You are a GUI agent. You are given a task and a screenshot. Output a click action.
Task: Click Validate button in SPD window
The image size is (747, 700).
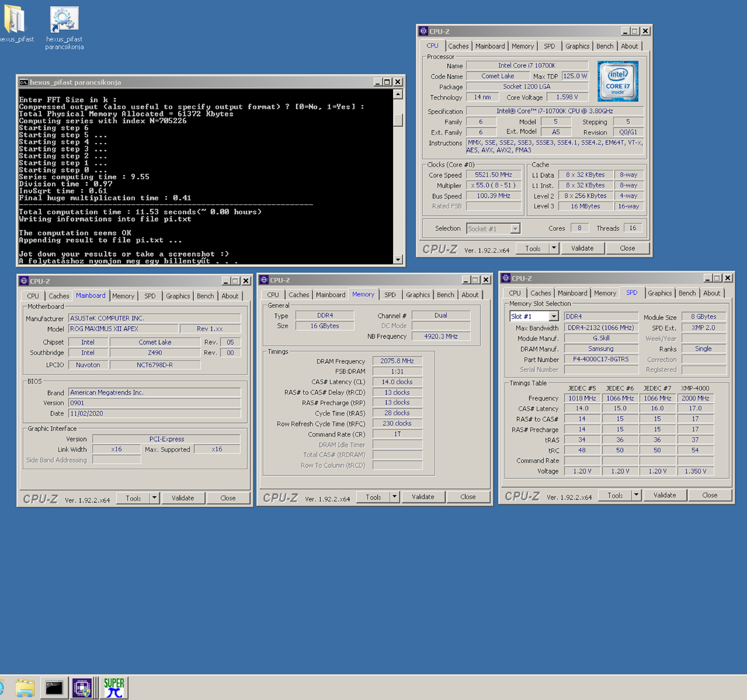664,495
